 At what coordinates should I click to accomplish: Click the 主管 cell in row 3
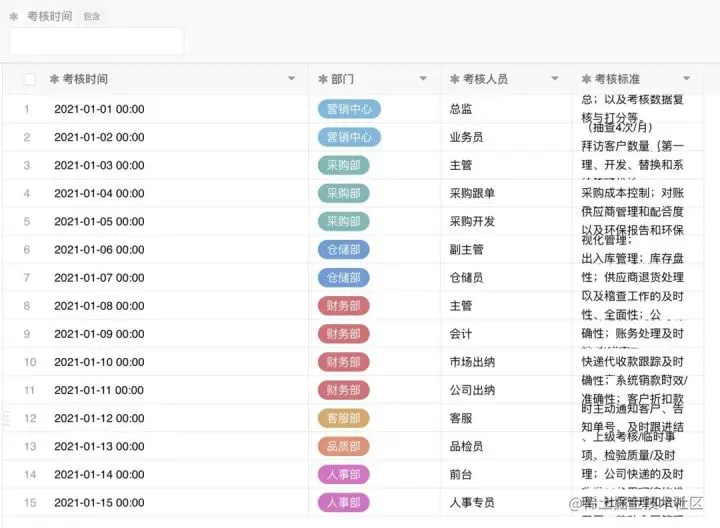point(461,165)
